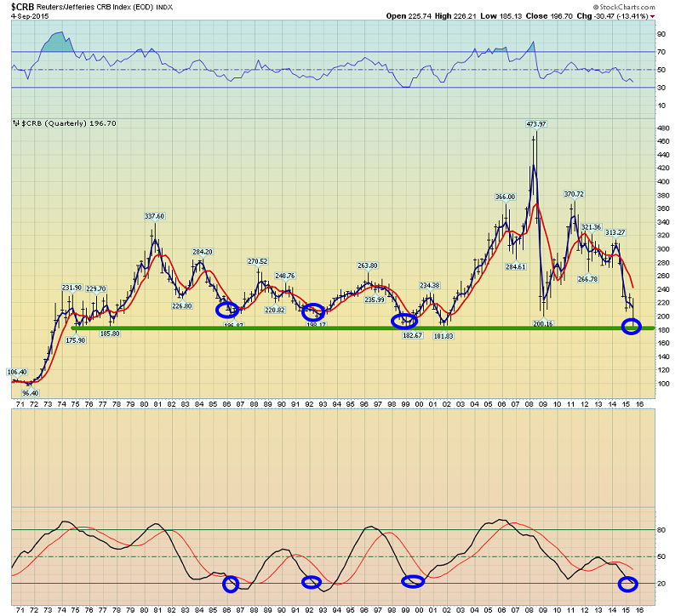Click the 08 year marker on price axis
The width and height of the screenshot is (681, 616).
click(x=529, y=404)
